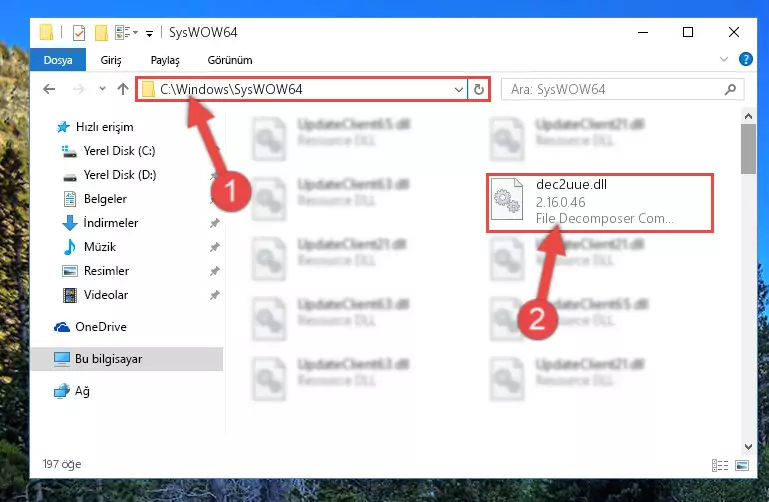Viewport: 769px width, 502px height.
Task: Click the address bar path C:\Windows\SysWOW64
Action: (x=231, y=89)
